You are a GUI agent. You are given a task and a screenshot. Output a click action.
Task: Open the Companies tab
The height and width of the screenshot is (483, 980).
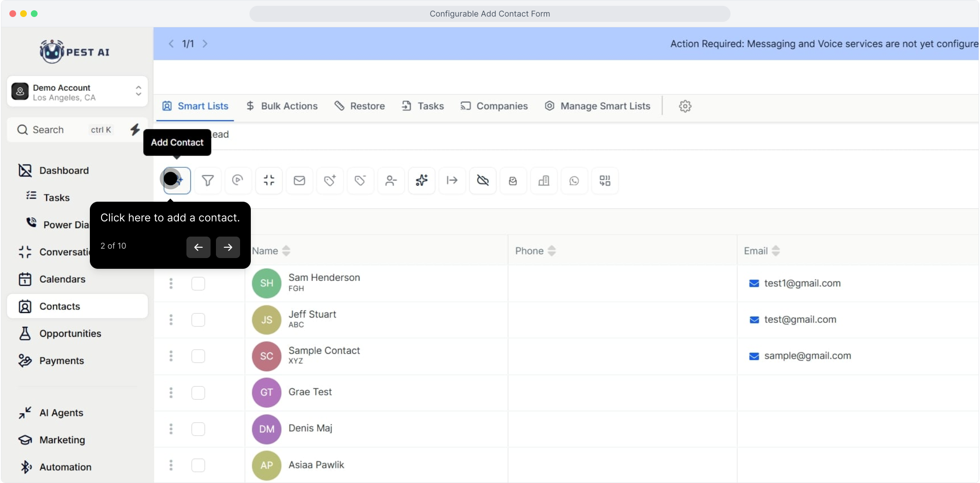494,106
